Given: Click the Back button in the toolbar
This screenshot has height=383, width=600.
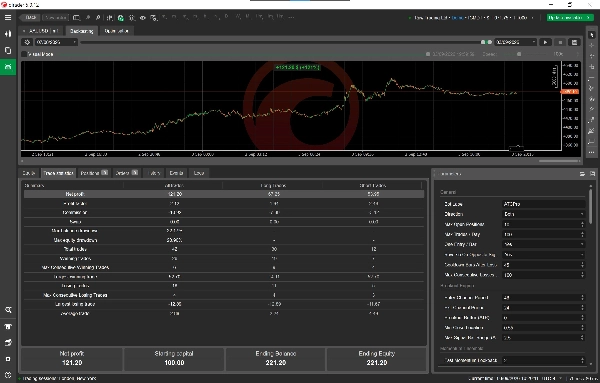Looking at the screenshot, I should click(x=31, y=18).
